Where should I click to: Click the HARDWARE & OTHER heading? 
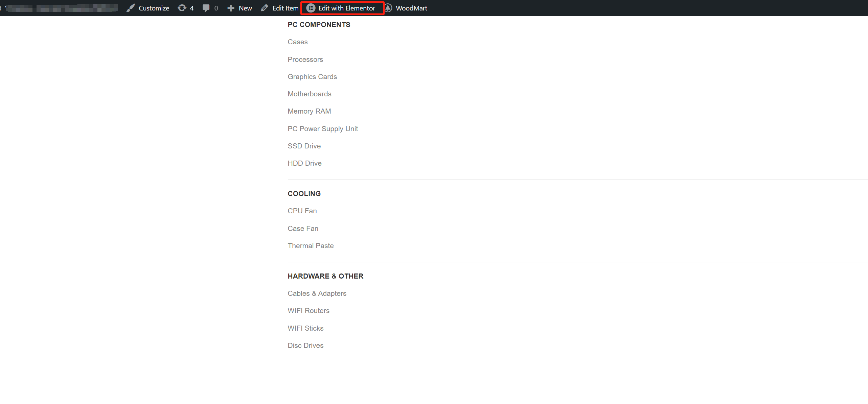tap(325, 276)
